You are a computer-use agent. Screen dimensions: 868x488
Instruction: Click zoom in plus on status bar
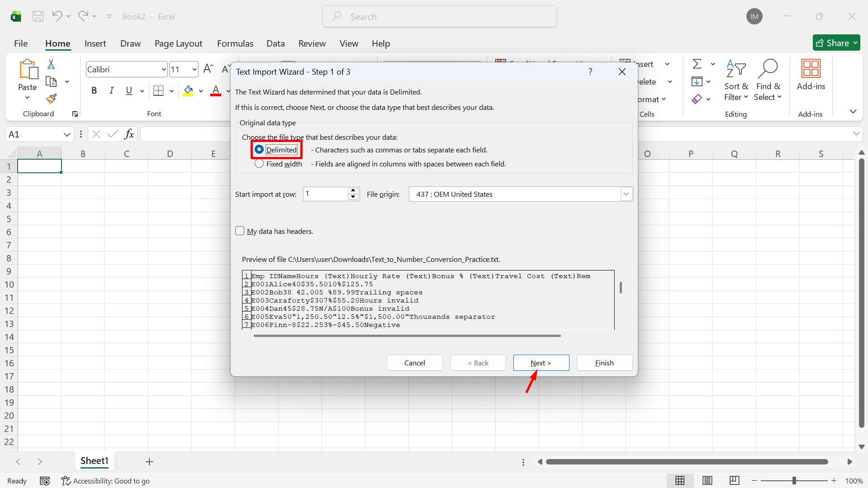click(834, 481)
